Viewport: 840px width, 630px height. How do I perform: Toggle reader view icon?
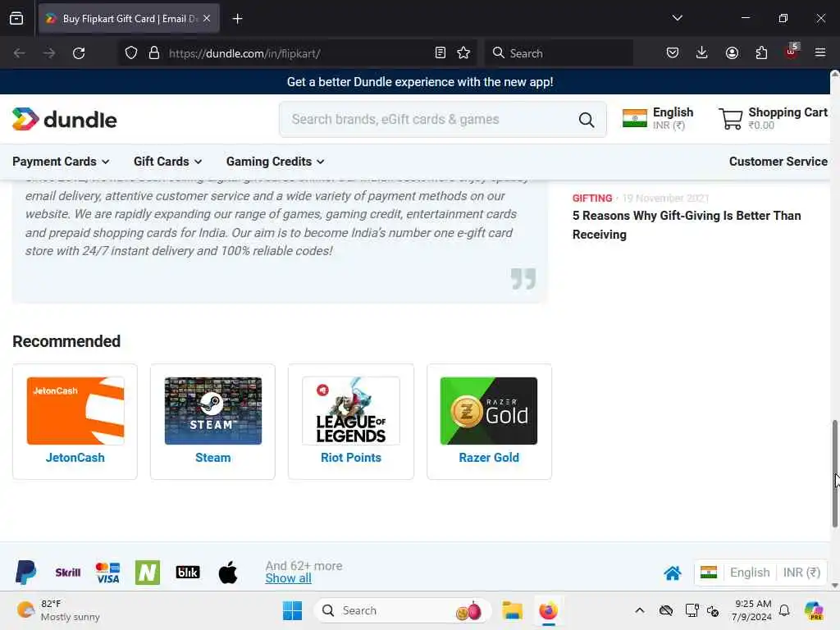[440, 53]
